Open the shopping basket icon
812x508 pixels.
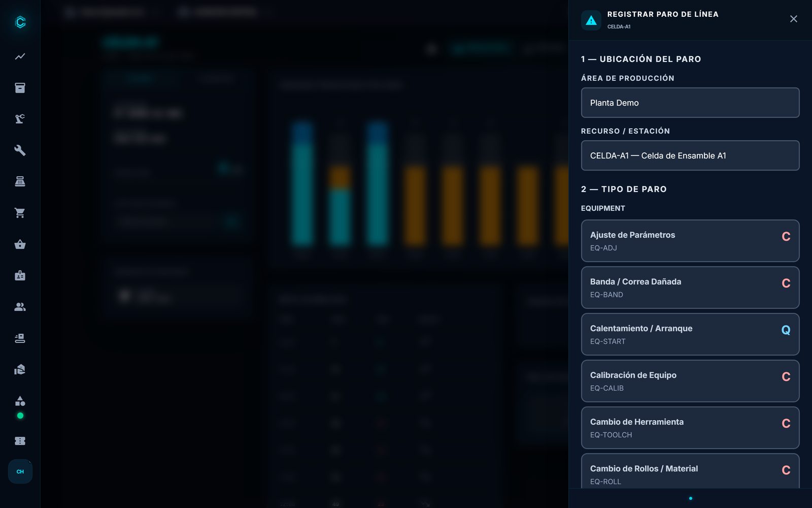20,244
